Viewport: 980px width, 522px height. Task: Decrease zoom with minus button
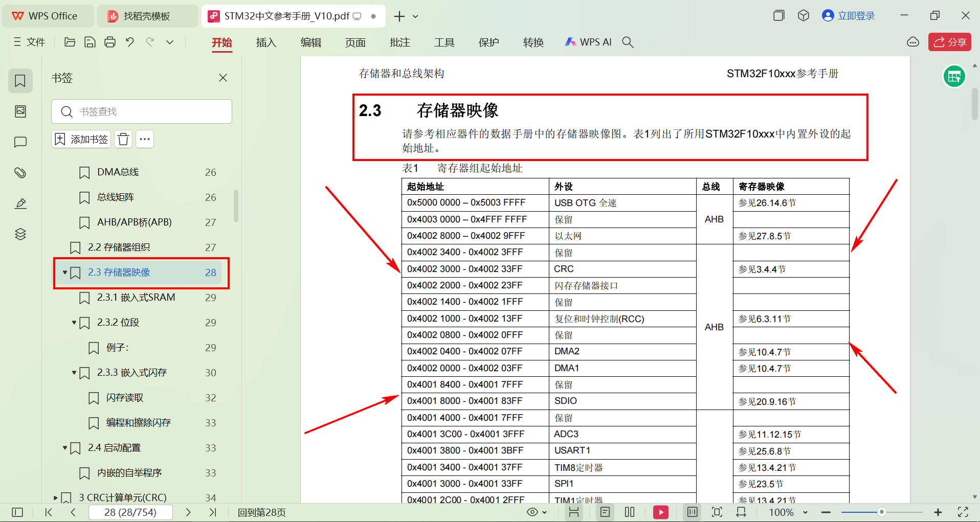[x=826, y=512]
